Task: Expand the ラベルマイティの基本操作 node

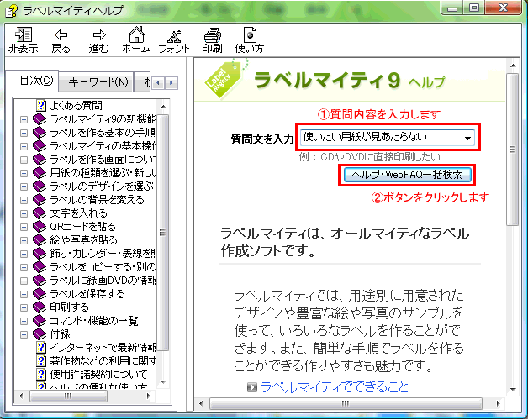Action: [24, 146]
